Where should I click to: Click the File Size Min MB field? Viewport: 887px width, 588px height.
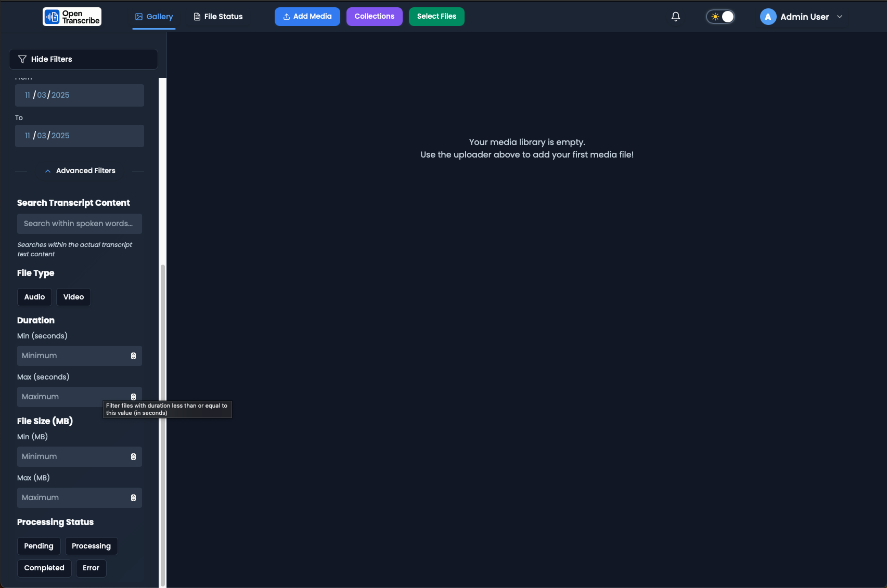[80, 456]
